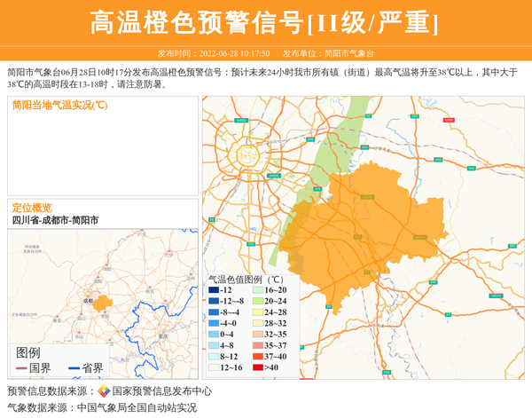Select the -12 dark blue legend swatch
Screen dimensions: 532x418
point(214,290)
